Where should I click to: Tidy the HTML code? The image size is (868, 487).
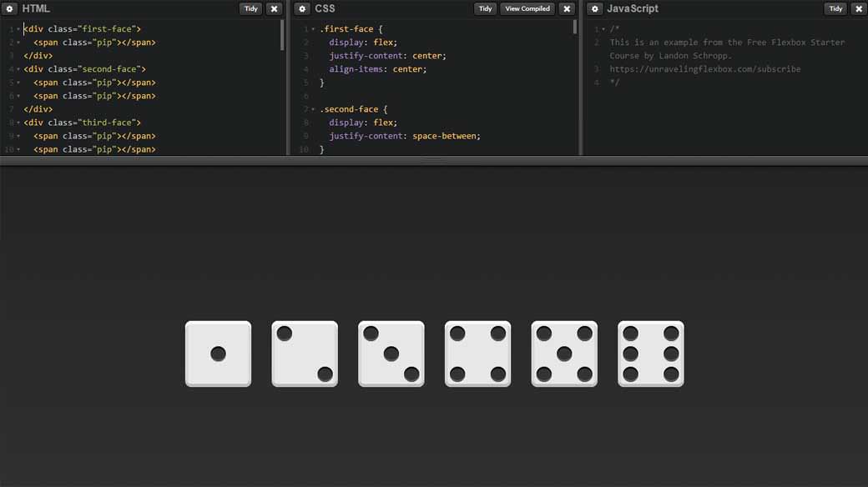250,8
